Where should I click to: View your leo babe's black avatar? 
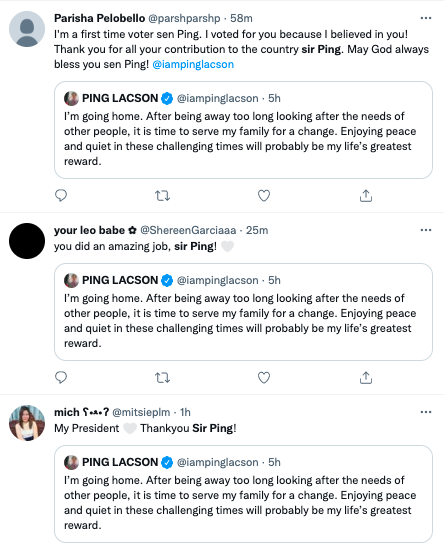point(27,241)
